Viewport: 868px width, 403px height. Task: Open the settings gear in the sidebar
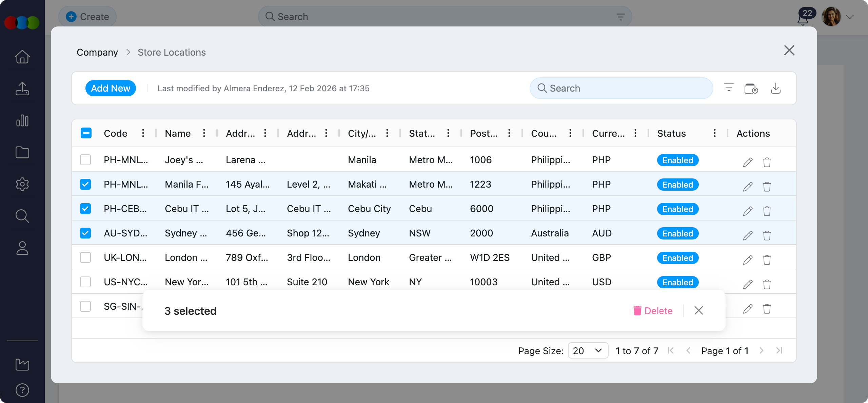coord(22,184)
